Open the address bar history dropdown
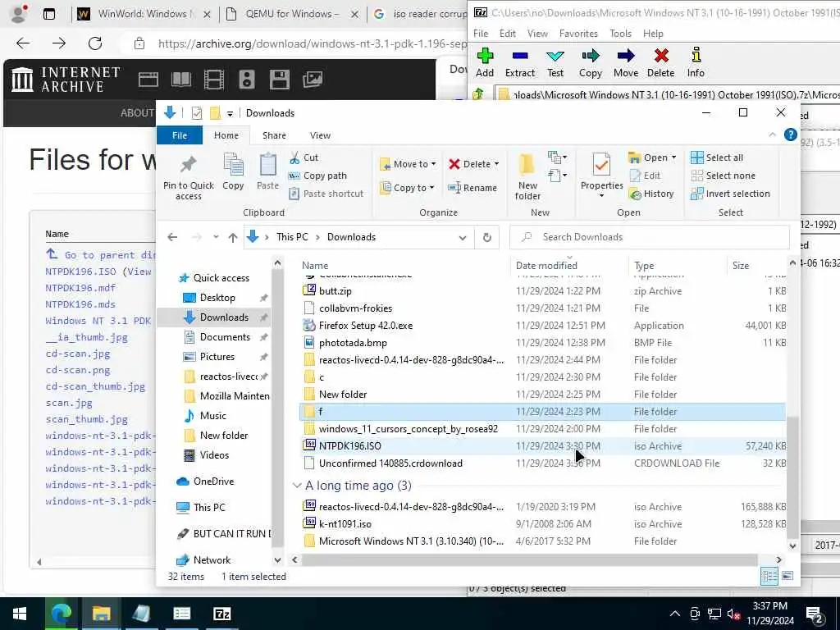The height and width of the screenshot is (630, 840). point(463,237)
